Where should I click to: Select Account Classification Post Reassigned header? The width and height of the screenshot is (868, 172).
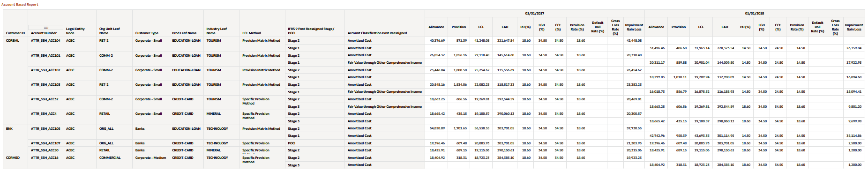pyautogui.click(x=377, y=33)
